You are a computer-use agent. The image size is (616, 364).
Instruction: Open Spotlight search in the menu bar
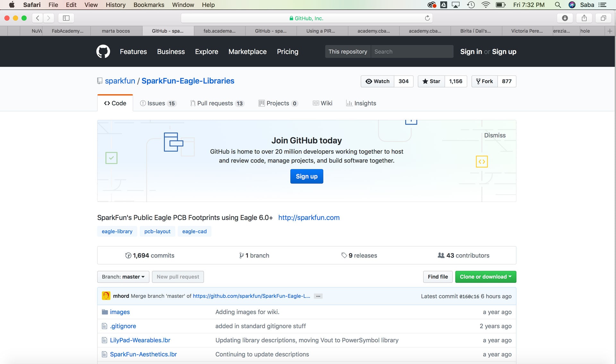558,5
